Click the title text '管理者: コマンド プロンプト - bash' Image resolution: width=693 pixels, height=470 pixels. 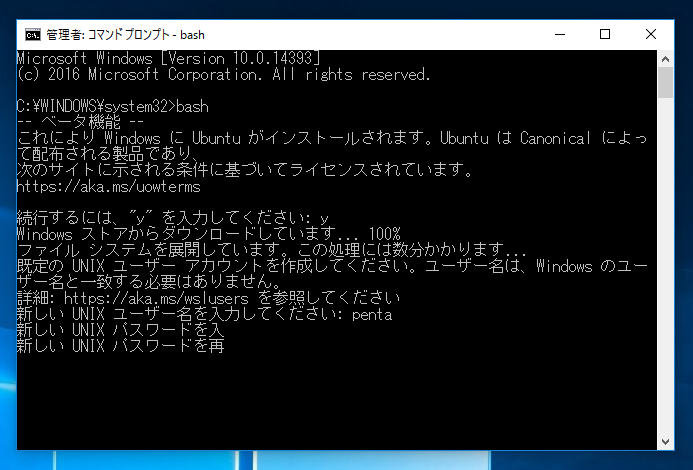pos(126,34)
